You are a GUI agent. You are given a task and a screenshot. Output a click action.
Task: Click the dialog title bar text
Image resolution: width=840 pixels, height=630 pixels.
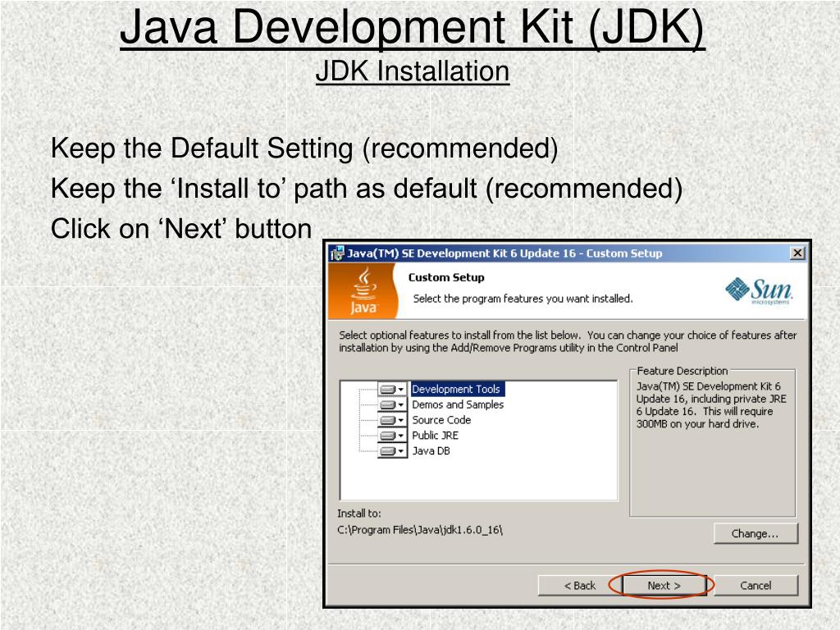[x=504, y=253]
